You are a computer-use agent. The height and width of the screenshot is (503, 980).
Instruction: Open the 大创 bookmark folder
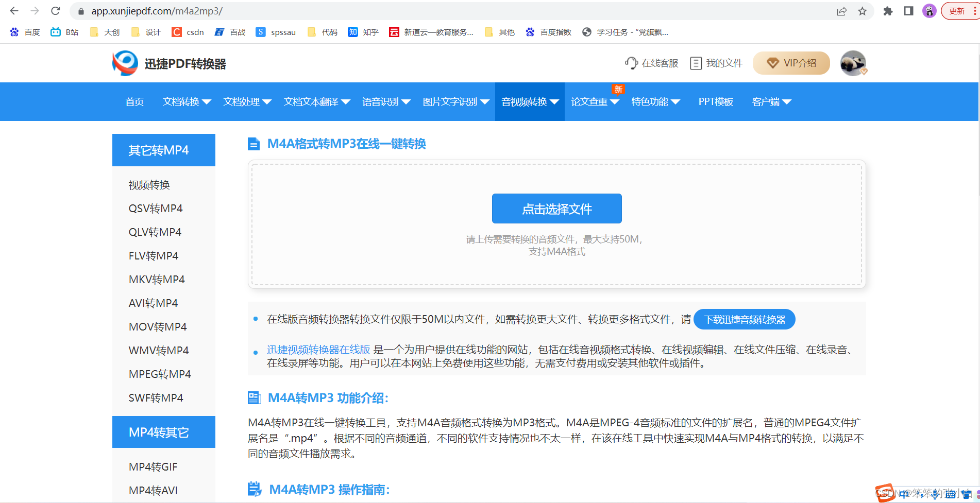tap(105, 32)
